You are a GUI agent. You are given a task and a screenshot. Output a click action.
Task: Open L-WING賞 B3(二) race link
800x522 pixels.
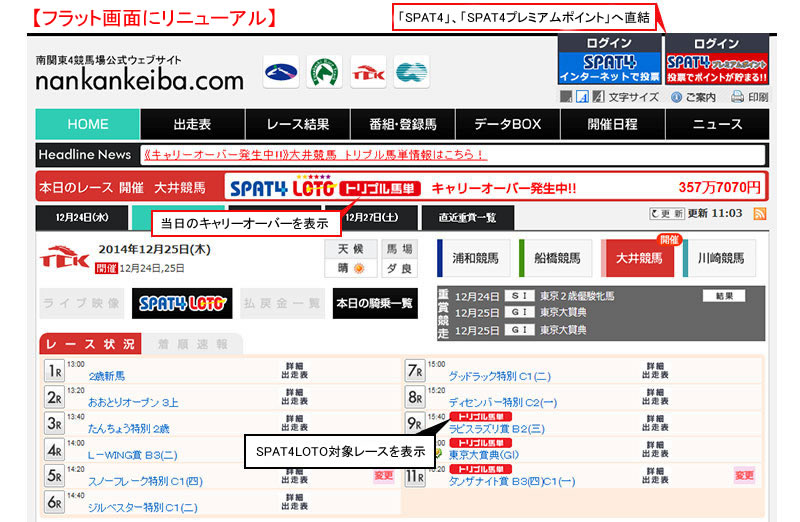coord(133,455)
